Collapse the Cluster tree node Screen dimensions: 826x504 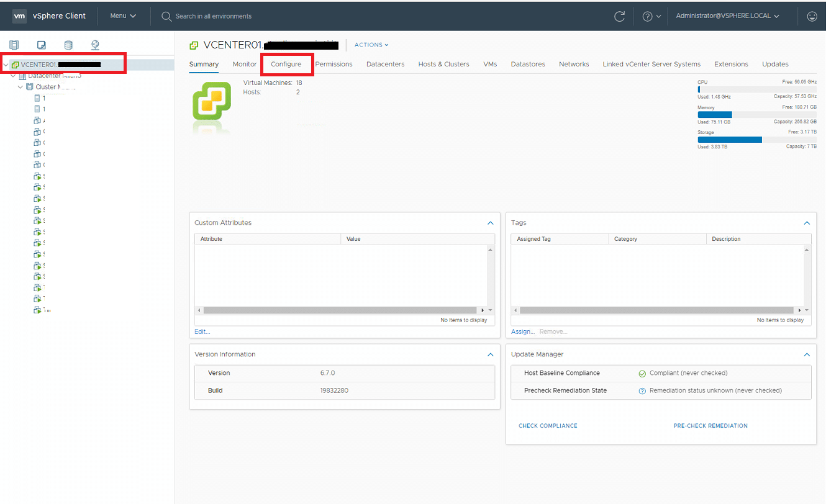click(x=20, y=87)
